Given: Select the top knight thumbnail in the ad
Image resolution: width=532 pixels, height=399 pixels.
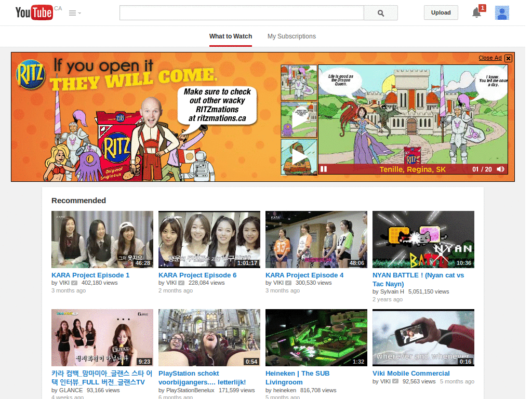Looking at the screenshot, I should [299, 83].
